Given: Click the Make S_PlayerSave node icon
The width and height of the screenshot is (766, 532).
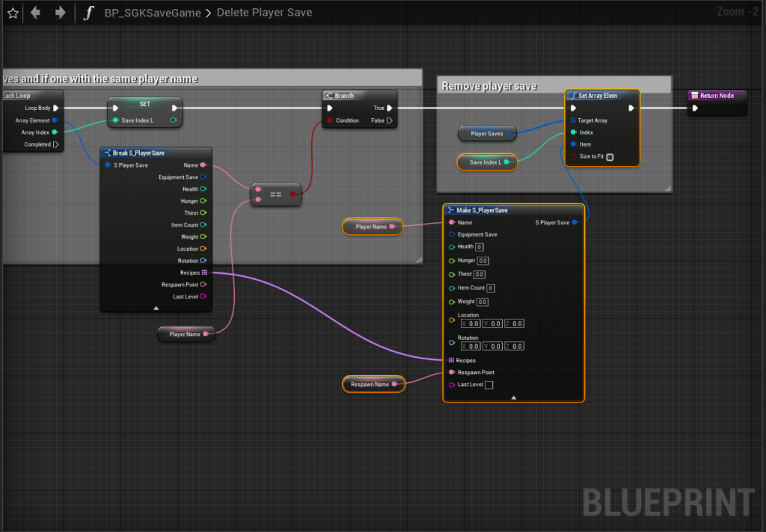Looking at the screenshot, I should 450,210.
